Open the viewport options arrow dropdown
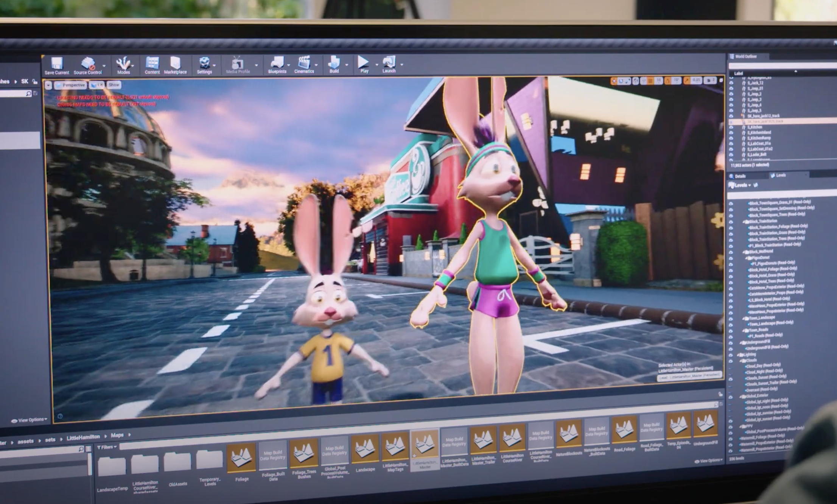This screenshot has width=837, height=504. [x=48, y=86]
